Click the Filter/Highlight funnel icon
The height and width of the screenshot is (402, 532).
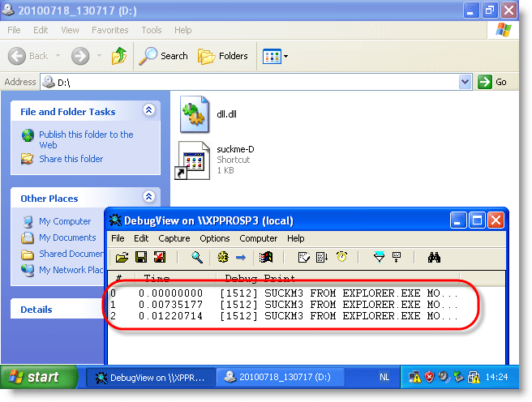pos(379,258)
